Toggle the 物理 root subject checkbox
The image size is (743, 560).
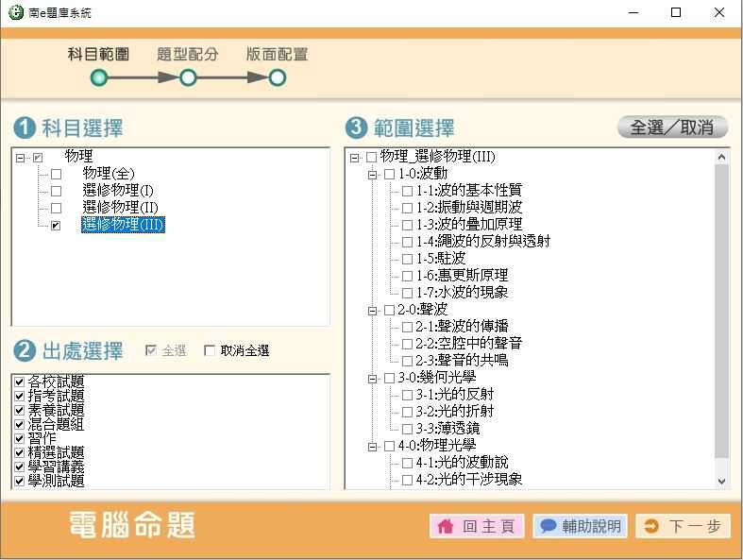pos(38,158)
